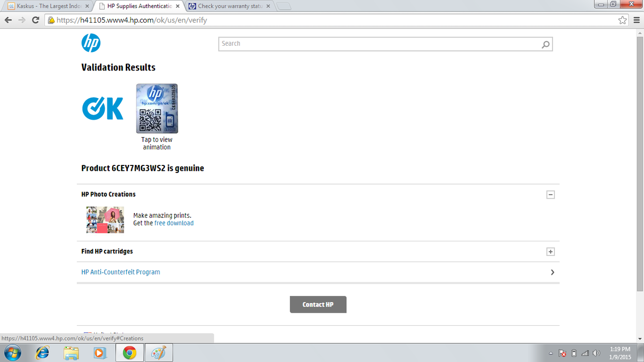Image resolution: width=644 pixels, height=362 pixels.
Task: Open Windows Media Player from taskbar
Action: 100,353
